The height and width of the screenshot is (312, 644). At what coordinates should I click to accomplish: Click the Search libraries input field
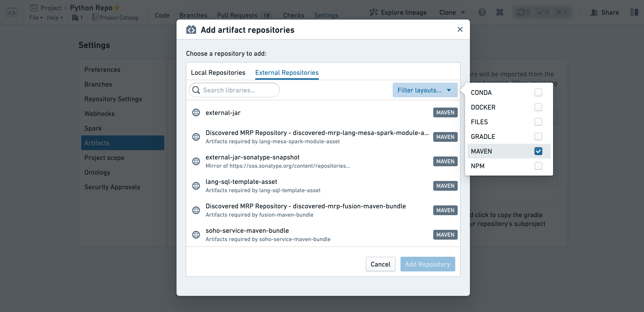point(234,90)
